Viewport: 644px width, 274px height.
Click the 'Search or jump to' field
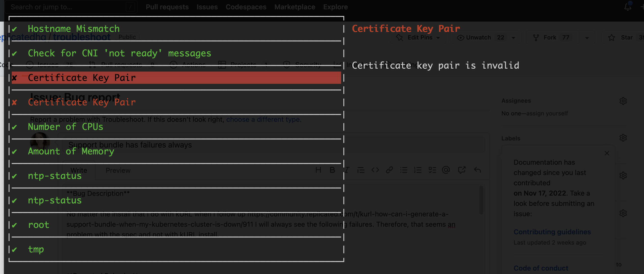71,7
